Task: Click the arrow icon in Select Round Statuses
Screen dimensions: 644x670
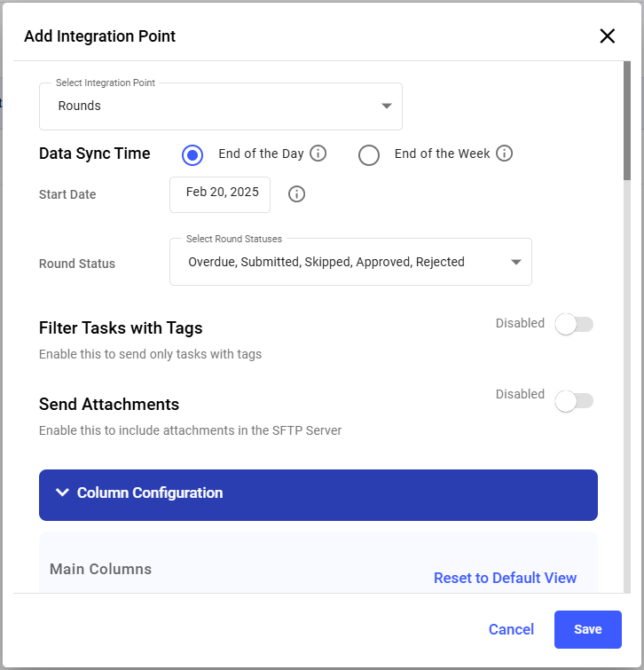Action: tap(515, 262)
